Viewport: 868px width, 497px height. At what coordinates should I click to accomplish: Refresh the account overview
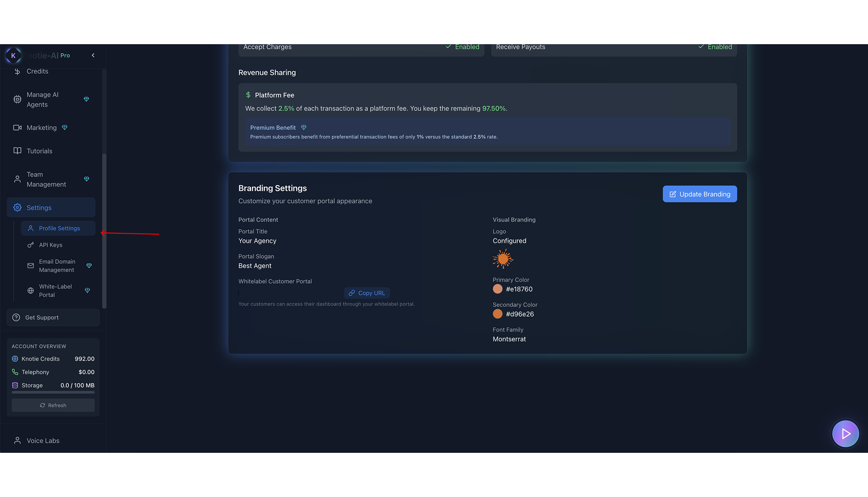coord(53,405)
